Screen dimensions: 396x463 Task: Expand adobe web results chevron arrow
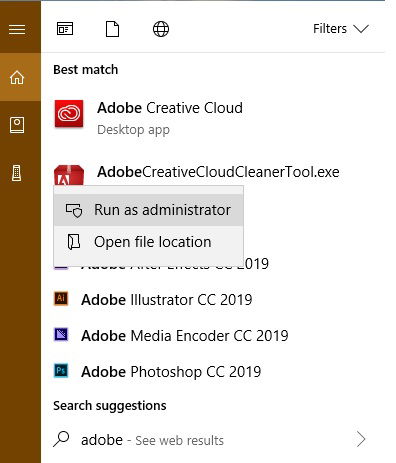361,439
